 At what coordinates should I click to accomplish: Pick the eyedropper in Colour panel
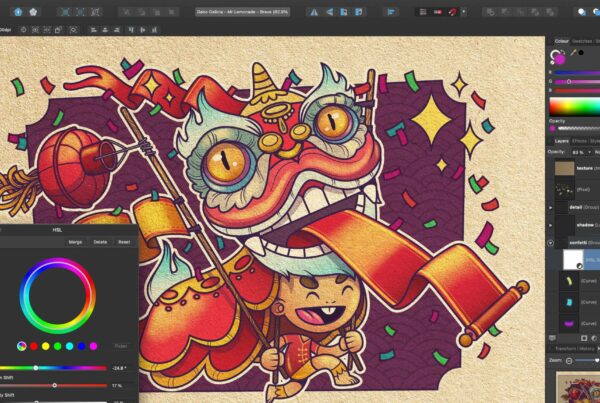point(573,53)
